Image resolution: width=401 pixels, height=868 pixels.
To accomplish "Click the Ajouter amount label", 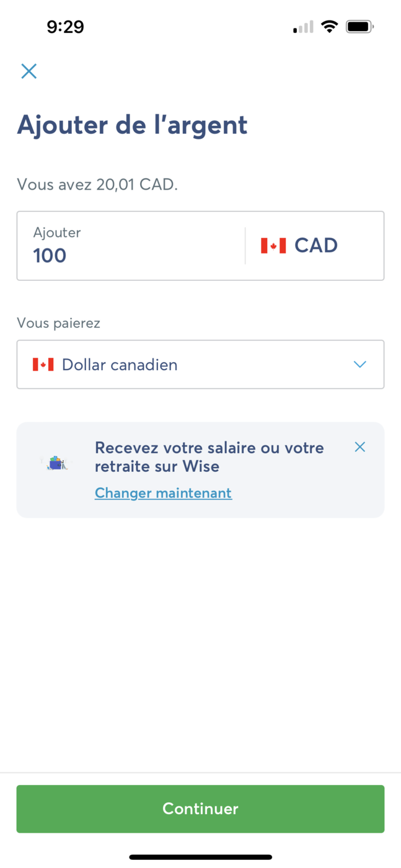I will click(x=57, y=232).
